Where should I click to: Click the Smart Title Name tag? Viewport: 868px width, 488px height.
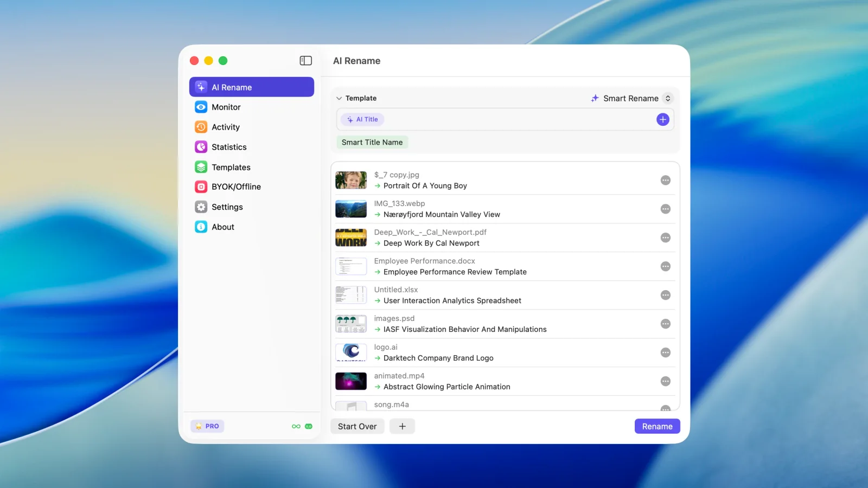pyautogui.click(x=372, y=142)
